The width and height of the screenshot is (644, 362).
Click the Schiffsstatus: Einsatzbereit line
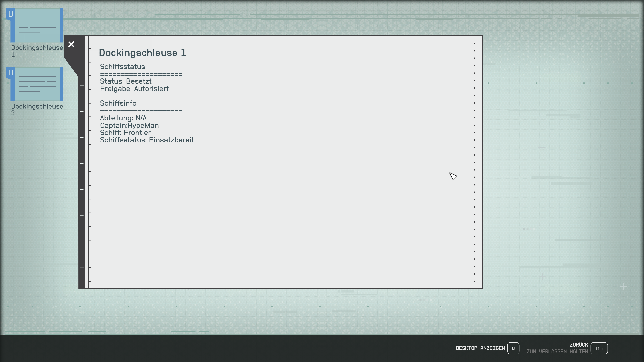[147, 140]
